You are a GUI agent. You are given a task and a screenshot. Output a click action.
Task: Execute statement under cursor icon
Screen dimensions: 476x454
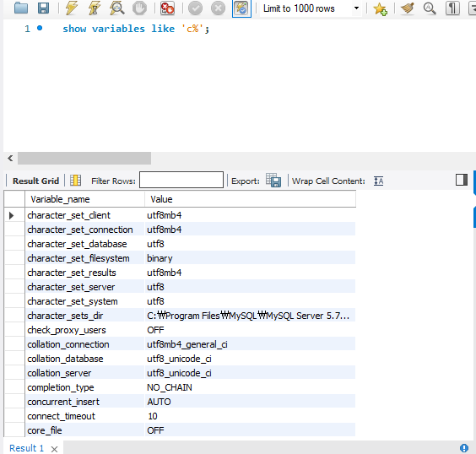[x=95, y=8]
